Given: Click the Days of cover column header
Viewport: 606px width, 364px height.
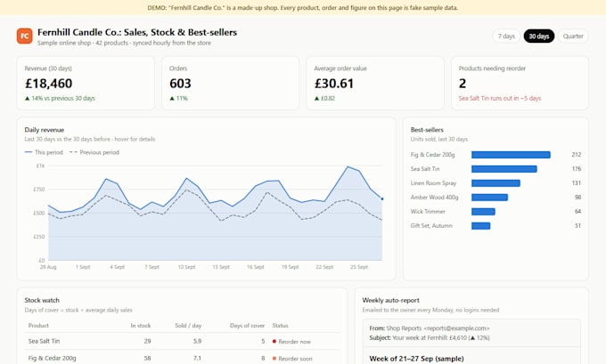Looking at the screenshot, I should [247, 326].
